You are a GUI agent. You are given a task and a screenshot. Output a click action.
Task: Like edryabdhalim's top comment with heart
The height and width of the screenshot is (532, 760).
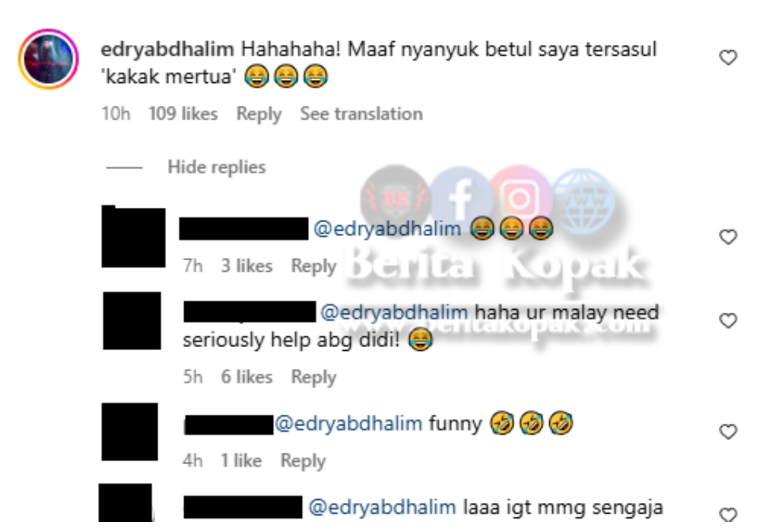click(729, 58)
